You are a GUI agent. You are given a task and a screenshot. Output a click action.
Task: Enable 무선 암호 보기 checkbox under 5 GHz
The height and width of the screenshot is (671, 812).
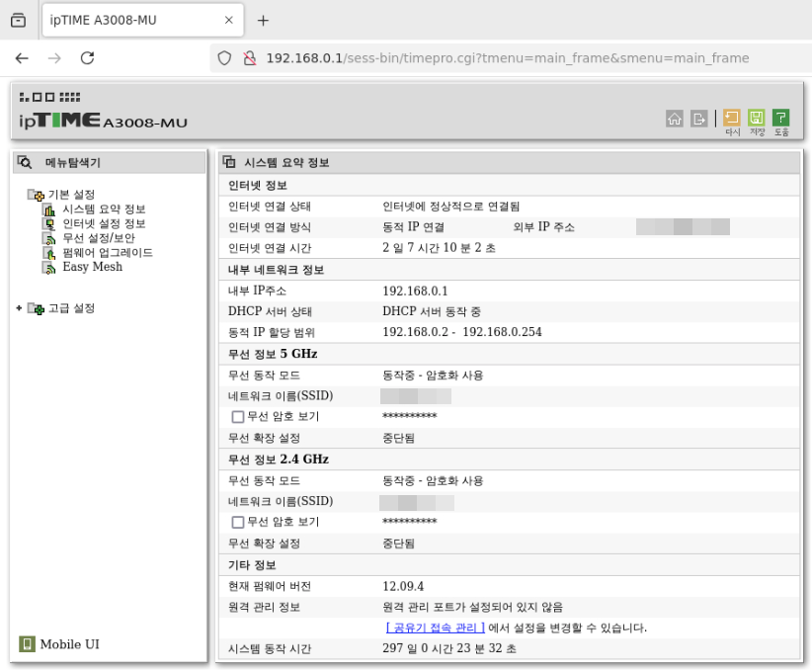pos(237,417)
